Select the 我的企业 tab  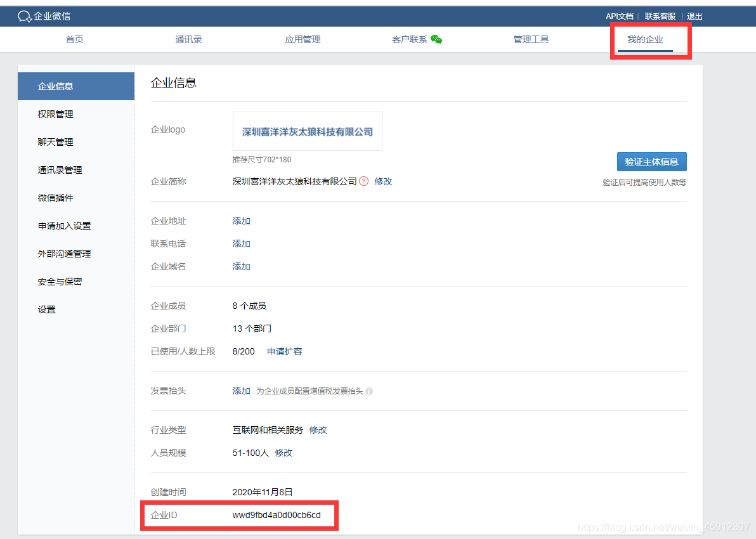tap(645, 39)
